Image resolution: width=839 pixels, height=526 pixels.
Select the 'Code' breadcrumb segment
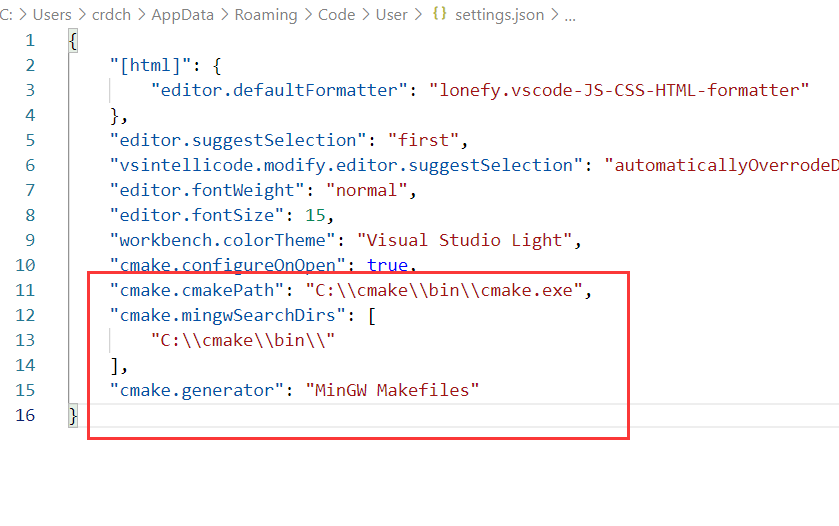[x=337, y=14]
